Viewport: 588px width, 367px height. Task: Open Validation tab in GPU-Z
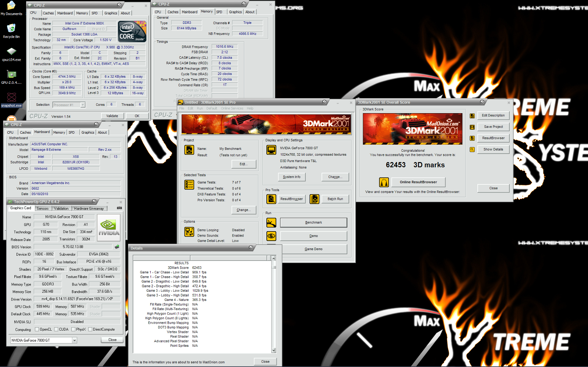61,208
